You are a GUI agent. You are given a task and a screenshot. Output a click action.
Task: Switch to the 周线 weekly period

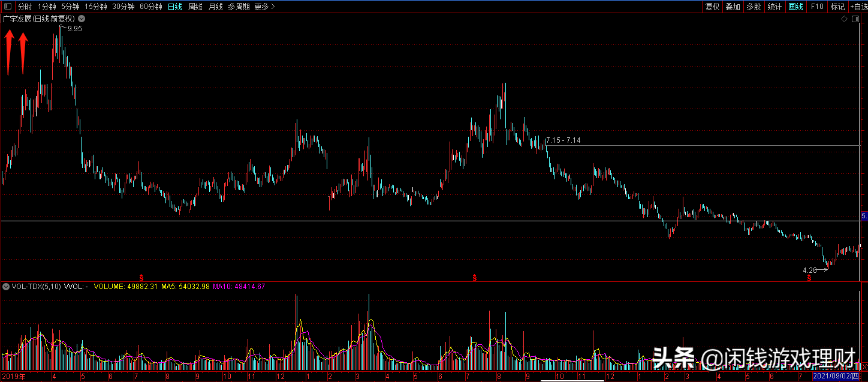195,7
